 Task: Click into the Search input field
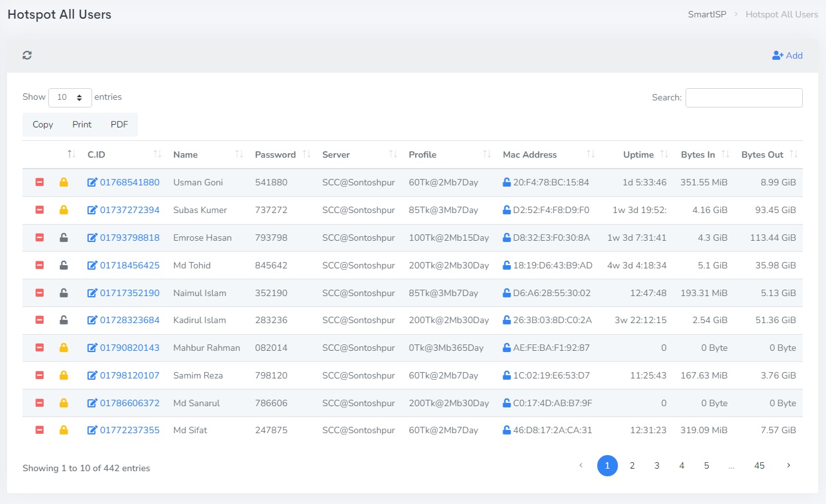[744, 98]
